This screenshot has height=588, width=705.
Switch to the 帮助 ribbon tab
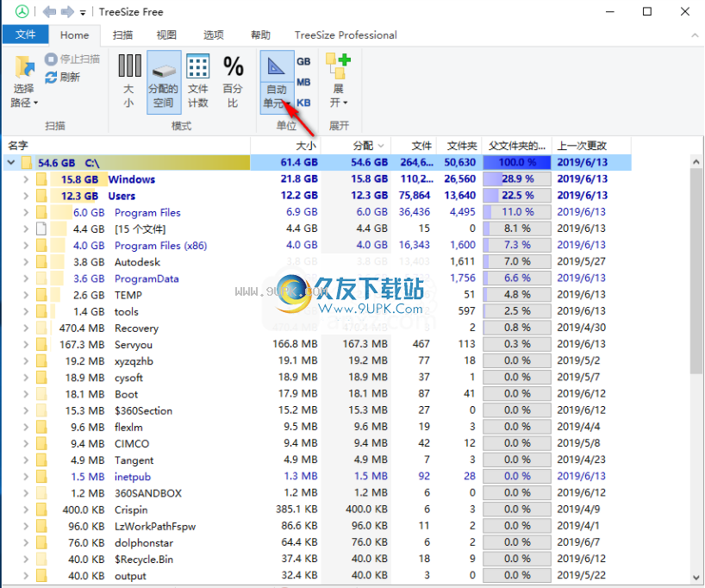click(x=260, y=35)
